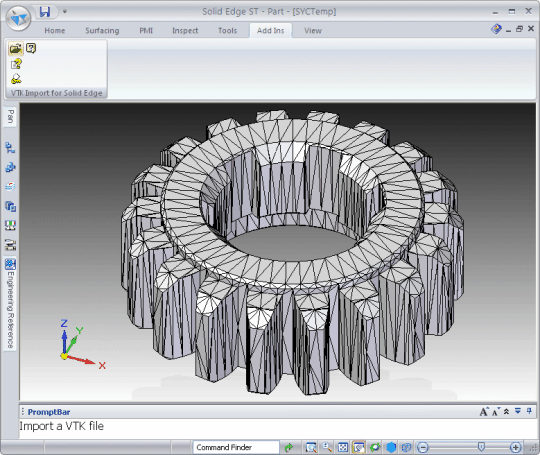
Task: Activate the Zoom Area tool
Action: point(311,447)
